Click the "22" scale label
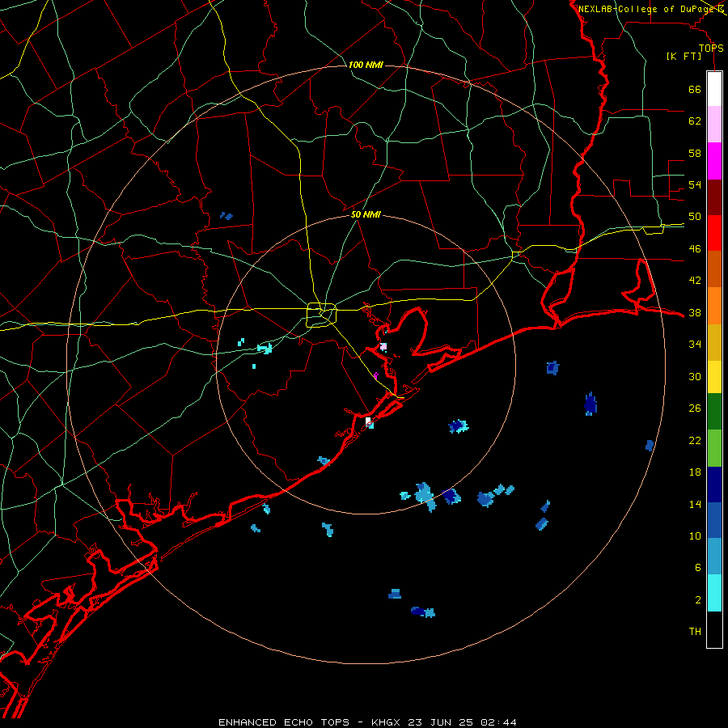Image resolution: width=728 pixels, height=728 pixels. (x=695, y=441)
